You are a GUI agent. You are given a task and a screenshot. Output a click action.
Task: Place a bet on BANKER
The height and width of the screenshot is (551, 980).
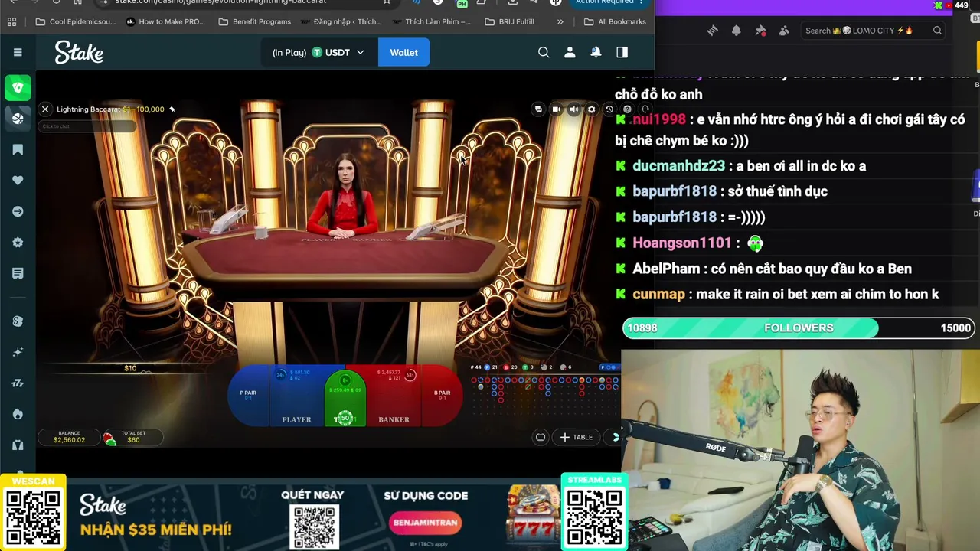[393, 396]
